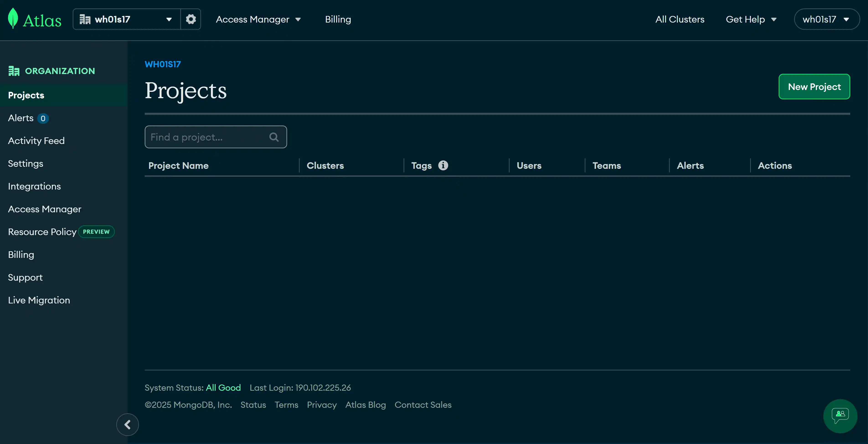This screenshot has height=444, width=868.
Task: Expand the Get Help dropdown
Action: tap(751, 20)
